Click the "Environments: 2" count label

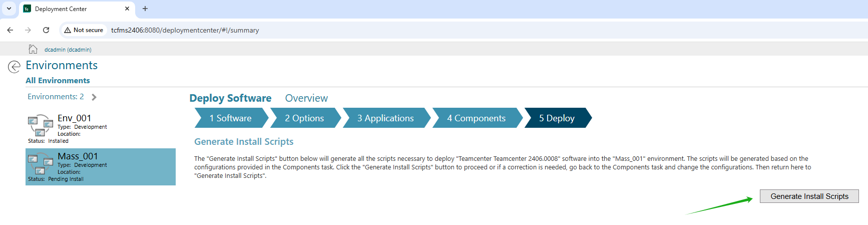tap(56, 97)
